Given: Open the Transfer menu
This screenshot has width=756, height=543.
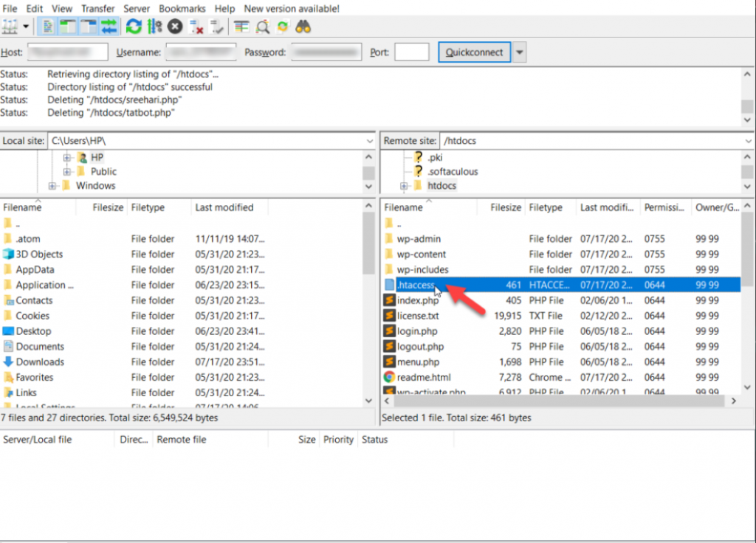Looking at the screenshot, I should [x=97, y=9].
